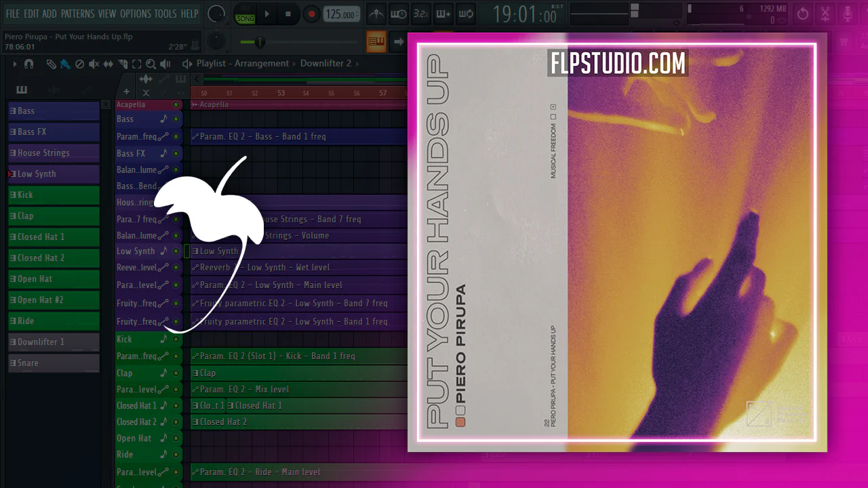Stop playback with the stop button

click(x=288, y=14)
